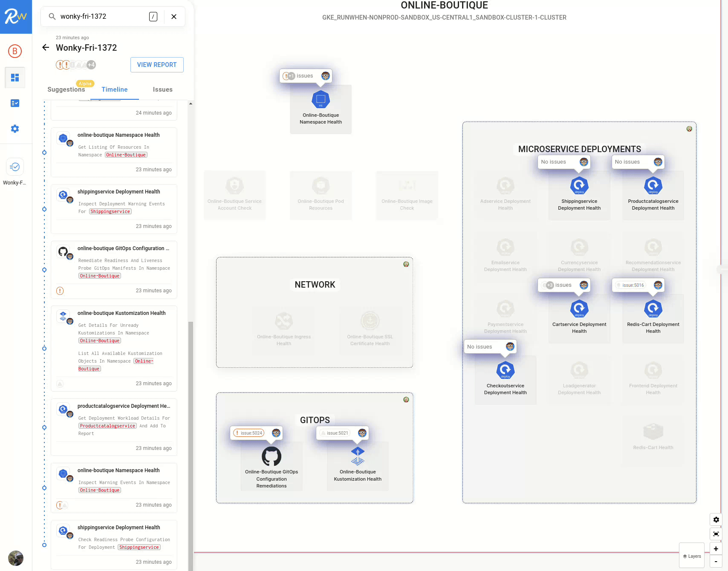
Task: Click the Online-Boutique GitOps GitHub icon node
Action: 272,456
